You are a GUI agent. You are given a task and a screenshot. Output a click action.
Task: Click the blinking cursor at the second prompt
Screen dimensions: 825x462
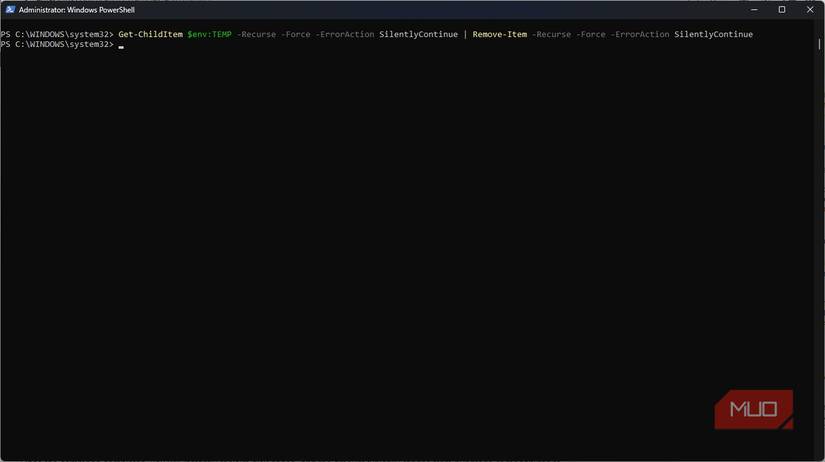[121, 47]
